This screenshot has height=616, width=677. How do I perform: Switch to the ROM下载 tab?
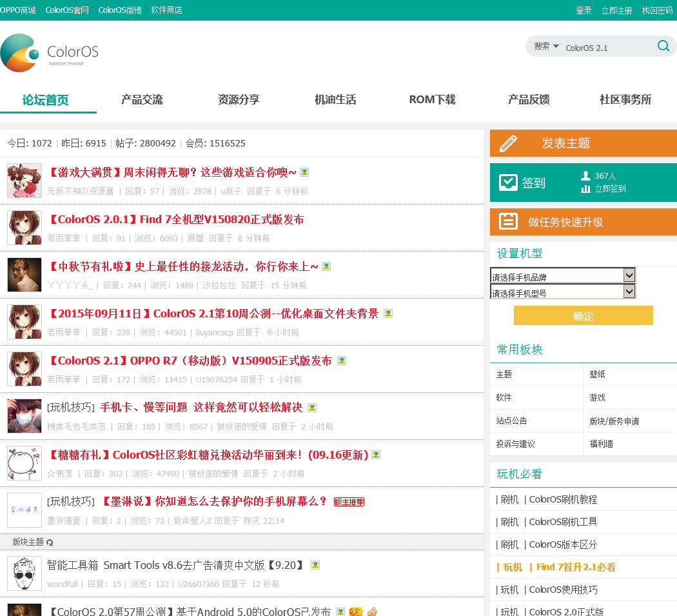tap(432, 100)
